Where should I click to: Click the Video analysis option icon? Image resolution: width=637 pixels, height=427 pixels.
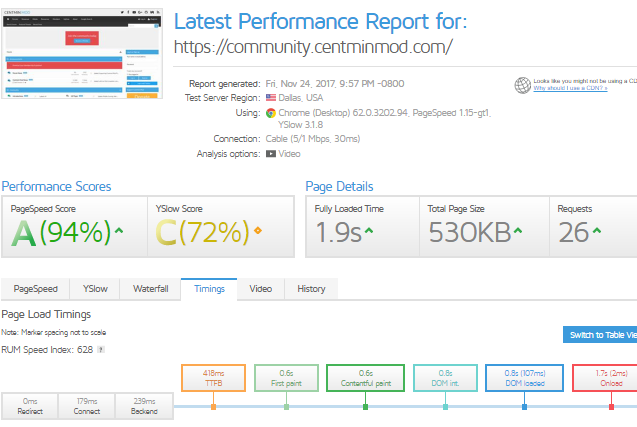click(x=271, y=154)
